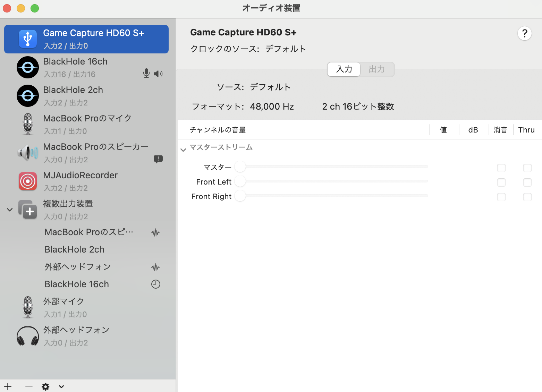Open help with the question mark button
Viewport: 542px width, 392px height.
524,34
